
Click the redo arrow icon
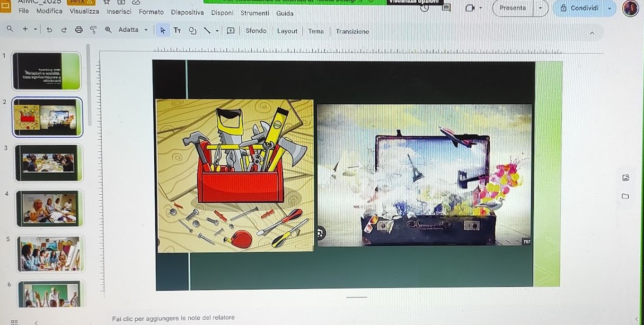[64, 30]
